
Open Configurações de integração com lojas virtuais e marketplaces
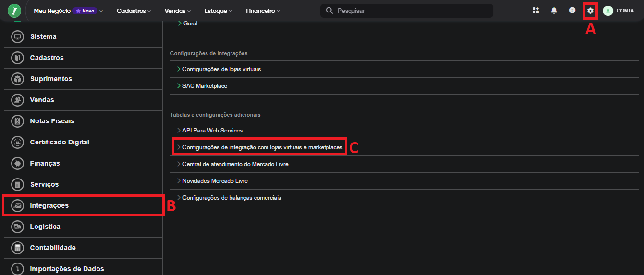263,147
